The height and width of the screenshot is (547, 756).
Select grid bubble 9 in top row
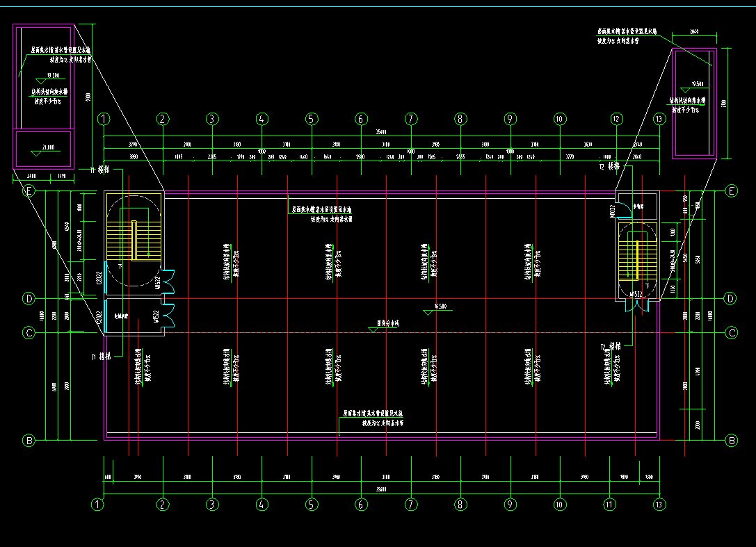pos(510,119)
